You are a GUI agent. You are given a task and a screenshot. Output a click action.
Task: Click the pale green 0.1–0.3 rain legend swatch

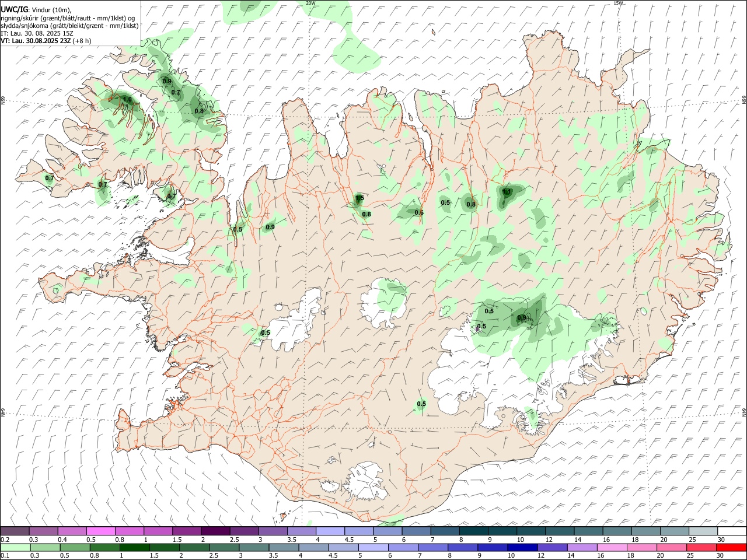(16, 548)
